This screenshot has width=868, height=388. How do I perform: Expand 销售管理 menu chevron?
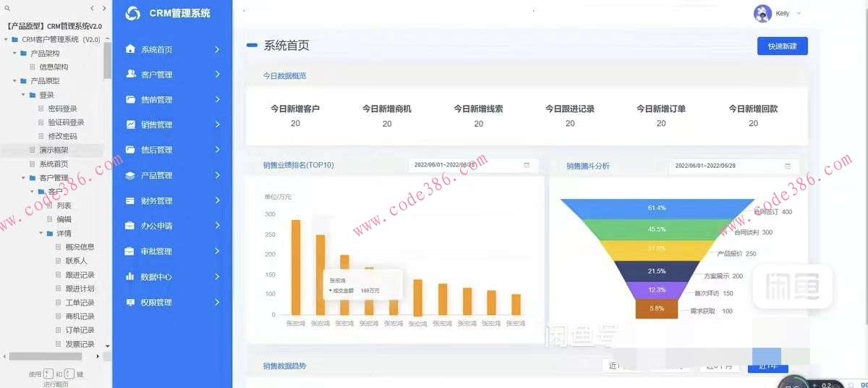217,125
